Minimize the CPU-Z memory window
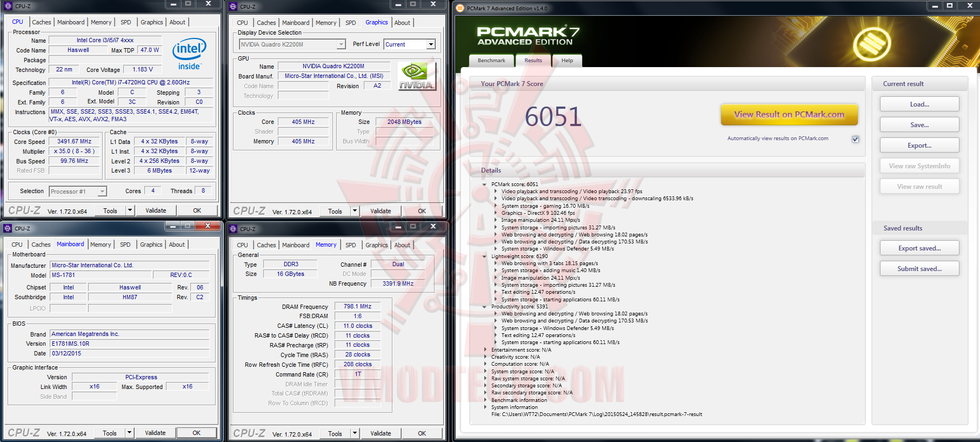 (x=398, y=227)
